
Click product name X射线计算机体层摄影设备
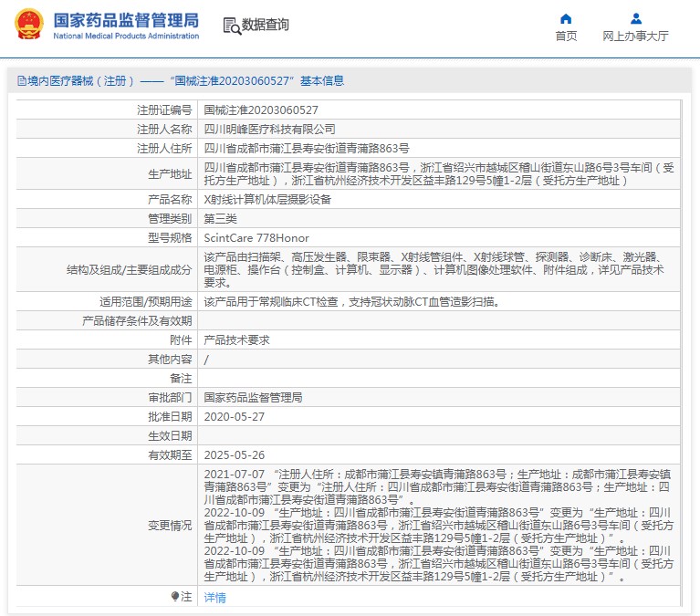pyautogui.click(x=267, y=200)
